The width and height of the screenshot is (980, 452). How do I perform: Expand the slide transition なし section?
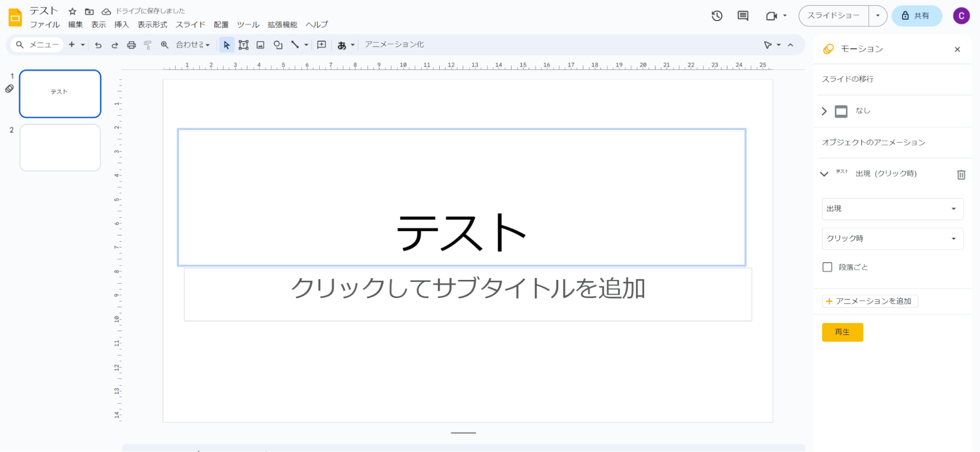(824, 111)
